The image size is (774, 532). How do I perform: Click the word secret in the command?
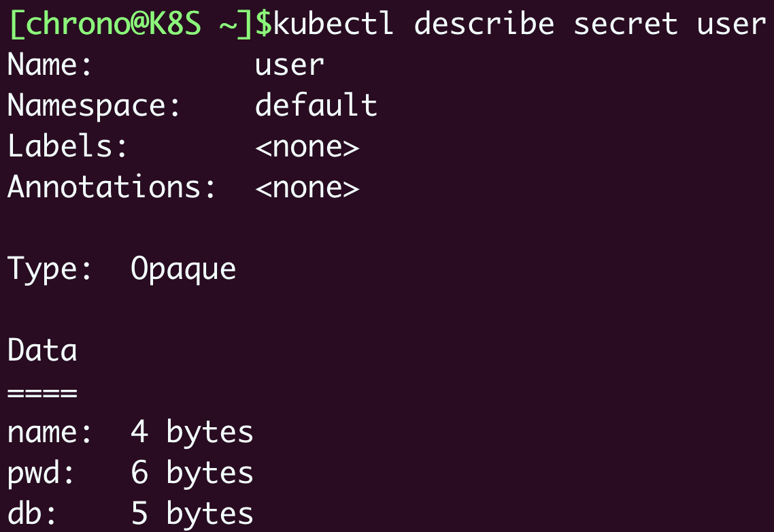[625, 24]
